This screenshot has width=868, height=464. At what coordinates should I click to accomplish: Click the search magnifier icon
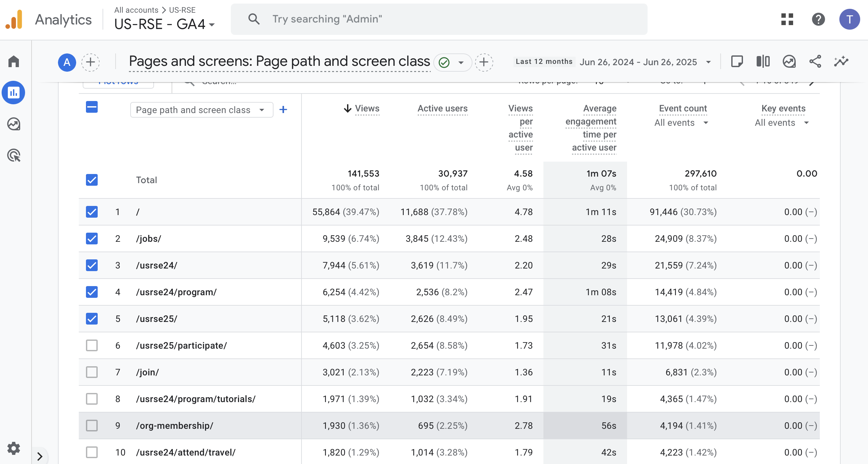pyautogui.click(x=254, y=19)
